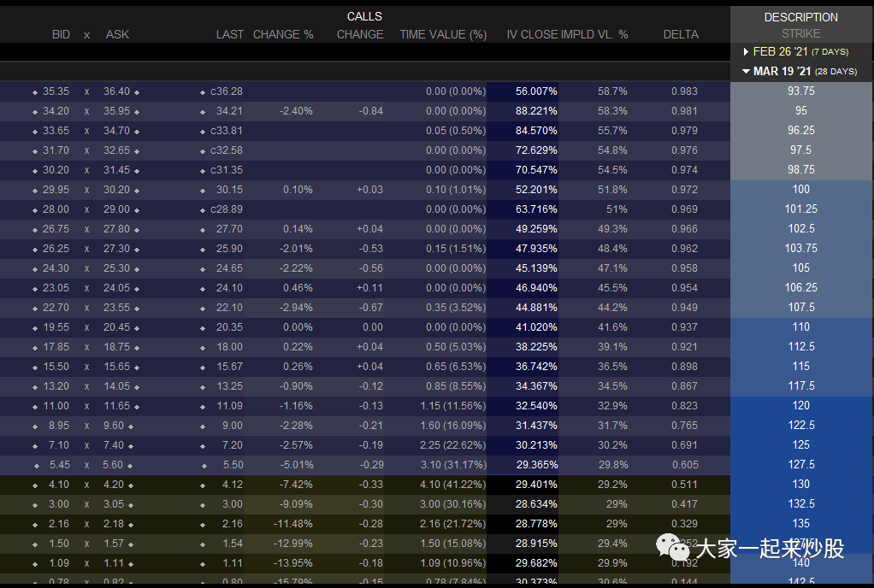Select the 107.5 strike cell

[801, 307]
